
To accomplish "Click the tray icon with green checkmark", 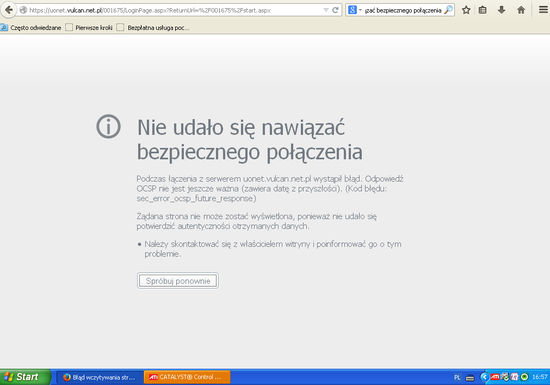I will tap(504, 377).
